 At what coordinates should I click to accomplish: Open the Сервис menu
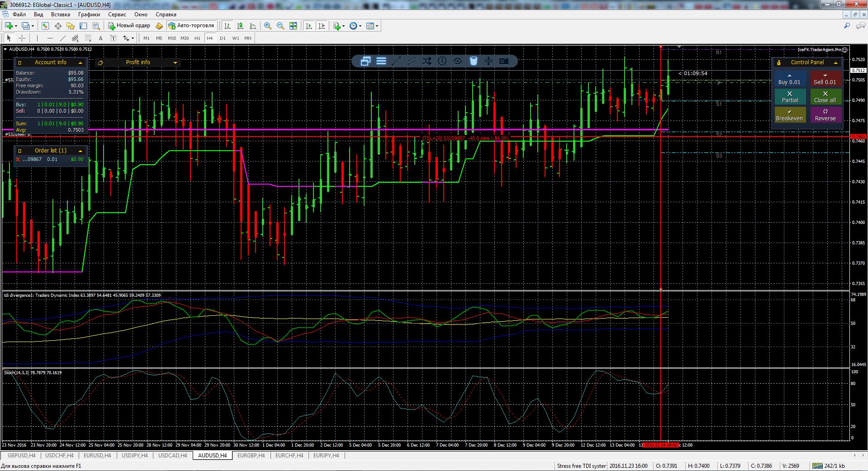[117, 14]
